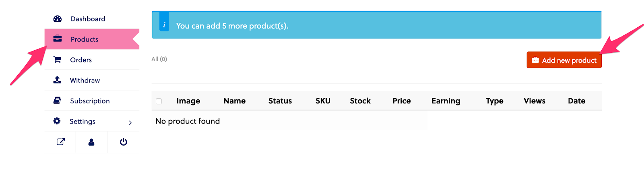This screenshot has width=644, height=169.
Task: Click the power logout icon
Action: 124,142
